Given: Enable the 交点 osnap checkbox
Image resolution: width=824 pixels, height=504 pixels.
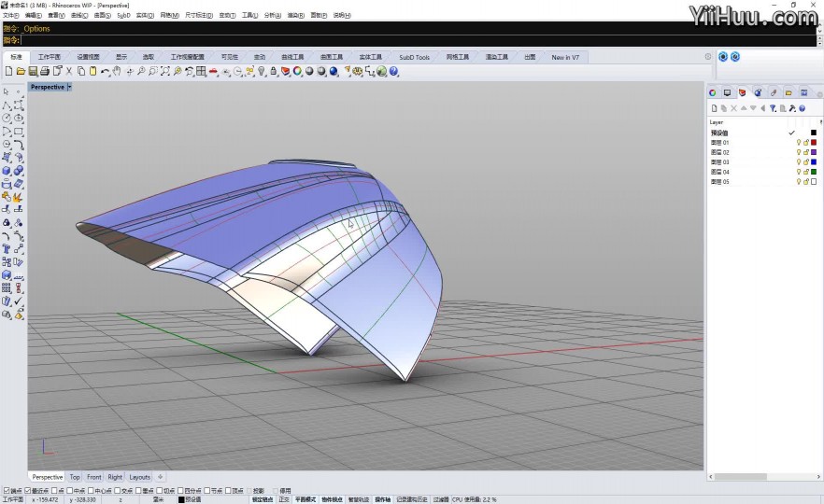Looking at the screenshot, I should click(117, 491).
